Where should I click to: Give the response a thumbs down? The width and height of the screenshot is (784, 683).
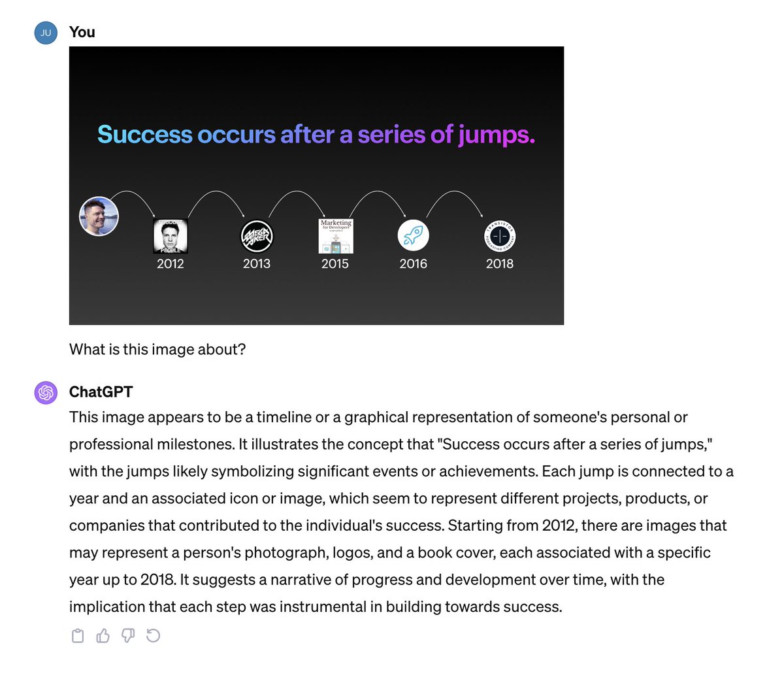pyautogui.click(x=128, y=636)
